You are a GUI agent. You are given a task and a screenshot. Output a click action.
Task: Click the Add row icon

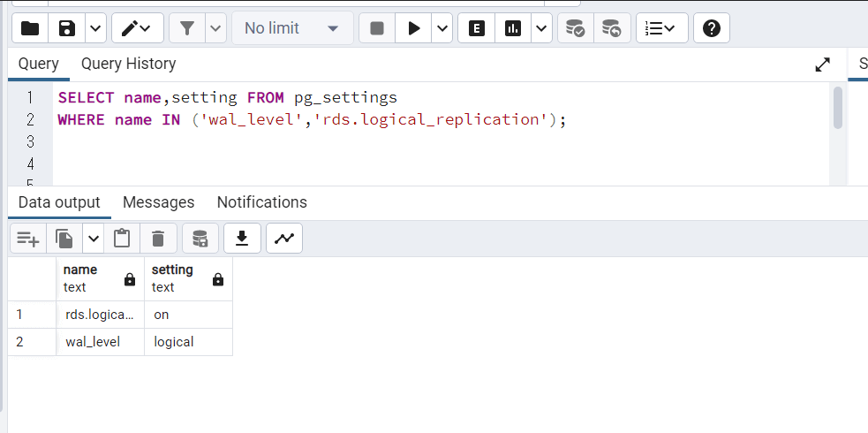tap(28, 238)
